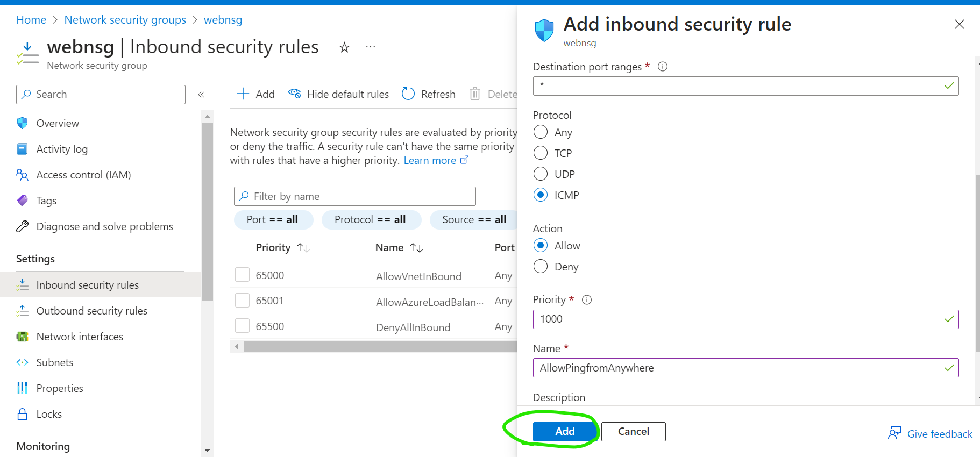Click the Cancel button

(634, 431)
